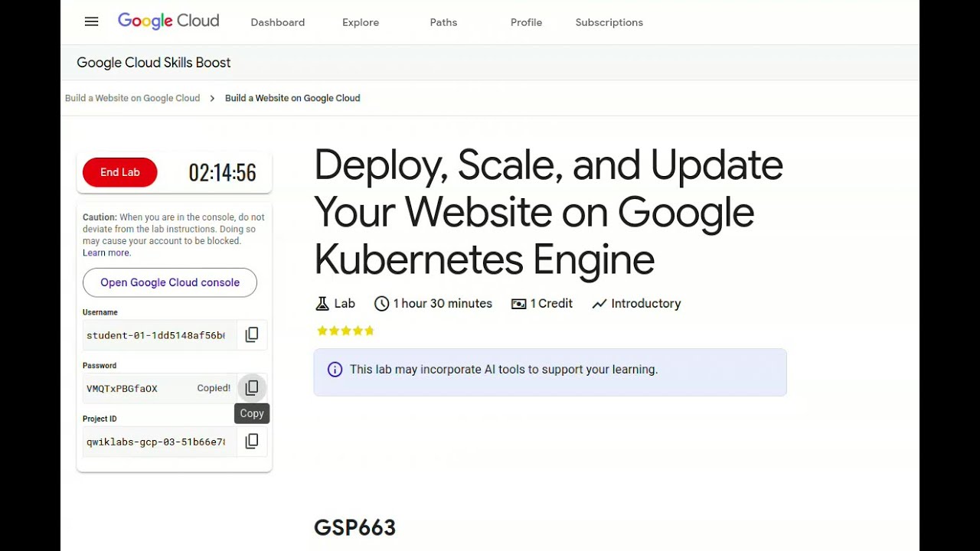Open the Dashboard tab
980x551 pixels.
(278, 22)
